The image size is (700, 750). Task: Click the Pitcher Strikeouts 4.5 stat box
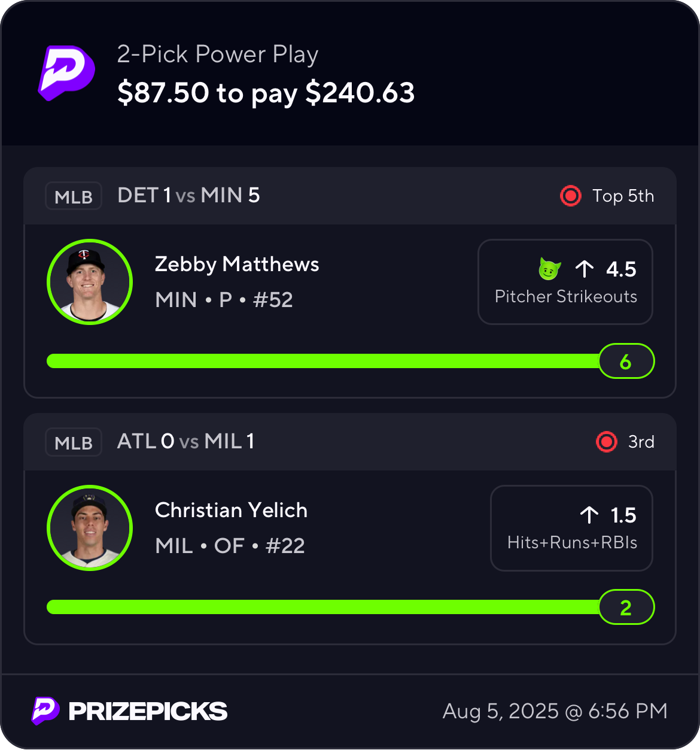click(x=565, y=282)
